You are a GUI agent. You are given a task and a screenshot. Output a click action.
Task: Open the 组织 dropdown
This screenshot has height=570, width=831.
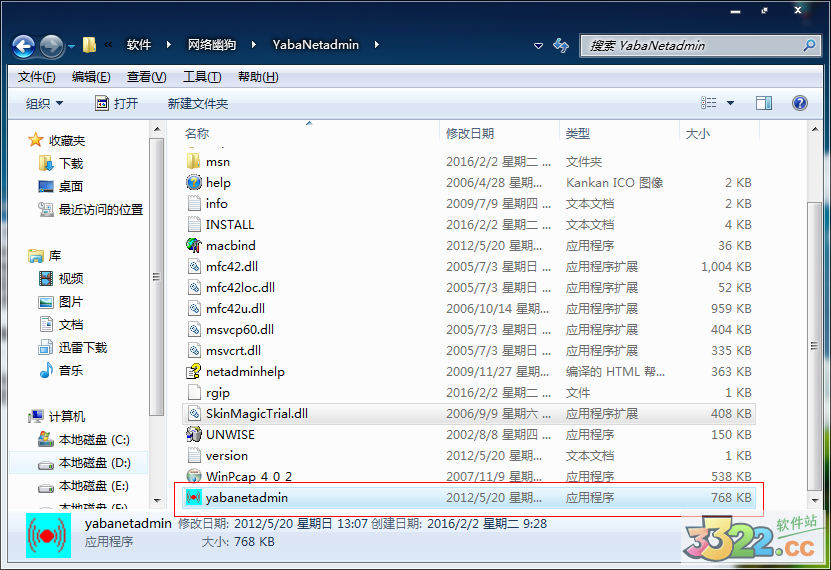point(45,103)
